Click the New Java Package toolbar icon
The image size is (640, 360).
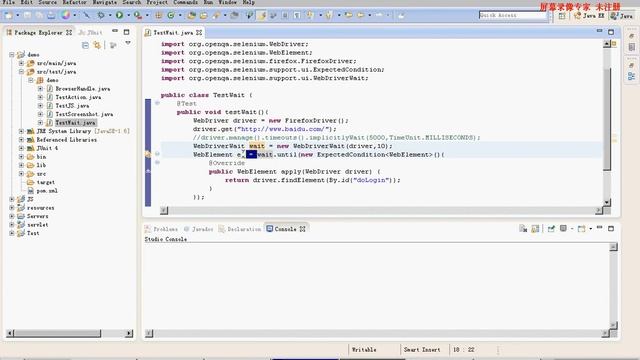(158, 16)
